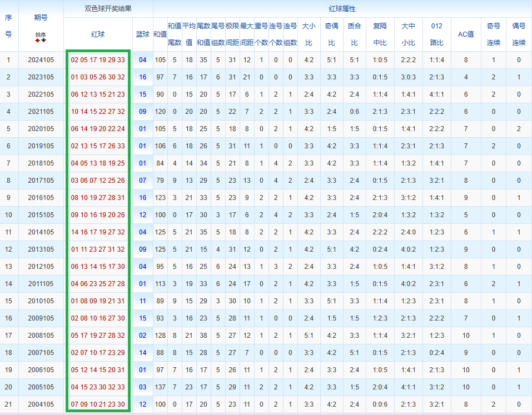Click blue ball 16 in the 2016105 row

143,198
